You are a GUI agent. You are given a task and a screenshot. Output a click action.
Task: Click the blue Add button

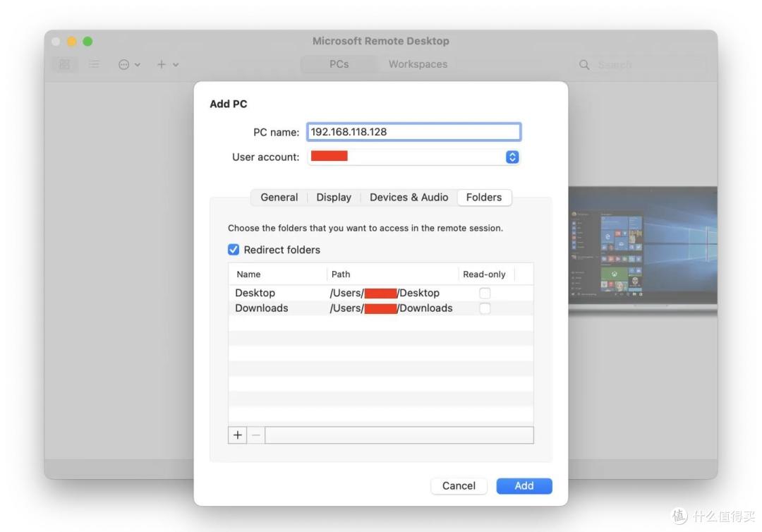coord(524,486)
